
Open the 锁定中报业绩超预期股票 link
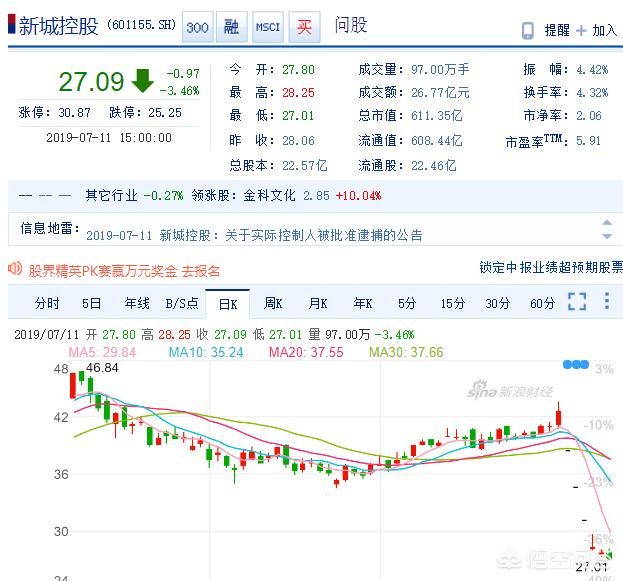(x=551, y=267)
